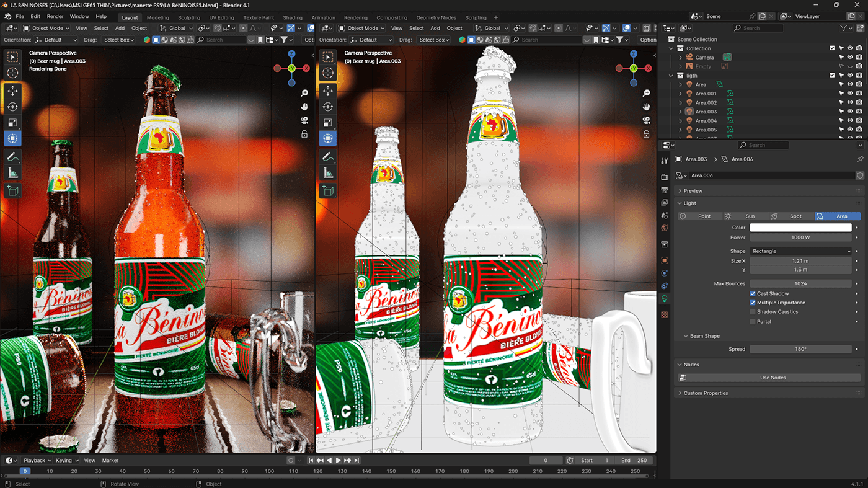The image size is (868, 488).
Task: Select the Measure tool in left viewport
Action: coord(12,173)
